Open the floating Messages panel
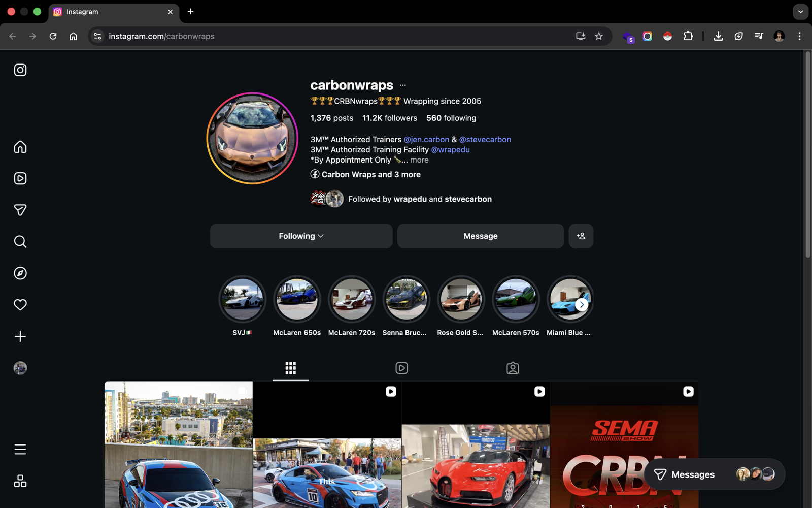This screenshot has height=508, width=812. [715, 474]
